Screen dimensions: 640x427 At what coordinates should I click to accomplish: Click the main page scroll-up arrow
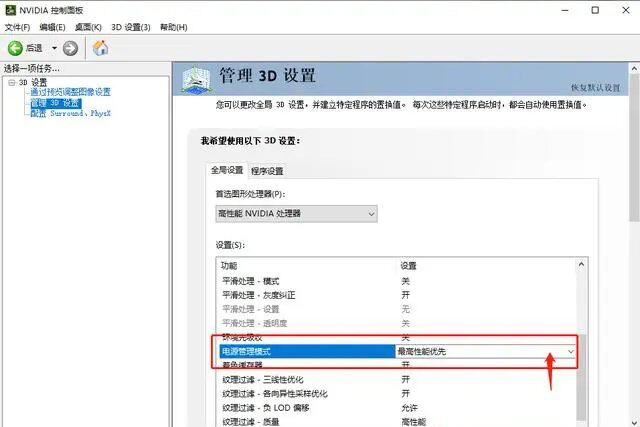[635, 69]
